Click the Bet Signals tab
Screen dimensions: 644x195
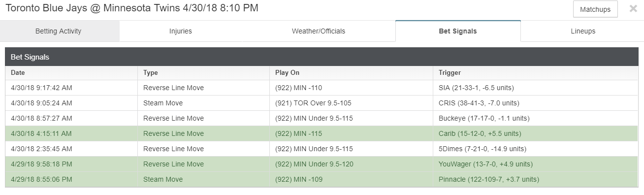(458, 31)
